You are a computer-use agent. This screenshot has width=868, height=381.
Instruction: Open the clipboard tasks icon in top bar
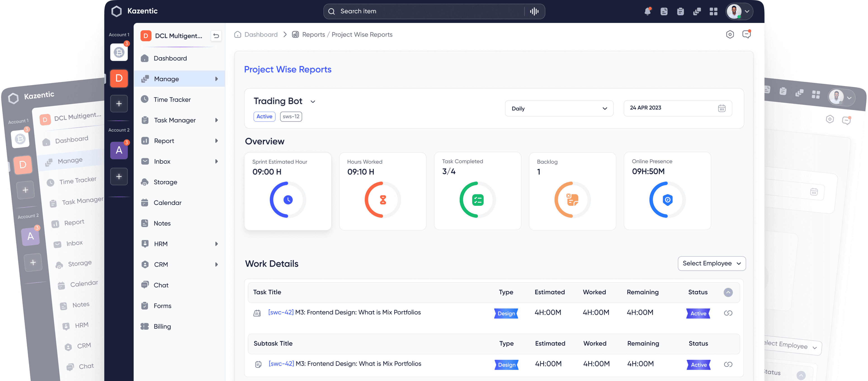pos(680,12)
